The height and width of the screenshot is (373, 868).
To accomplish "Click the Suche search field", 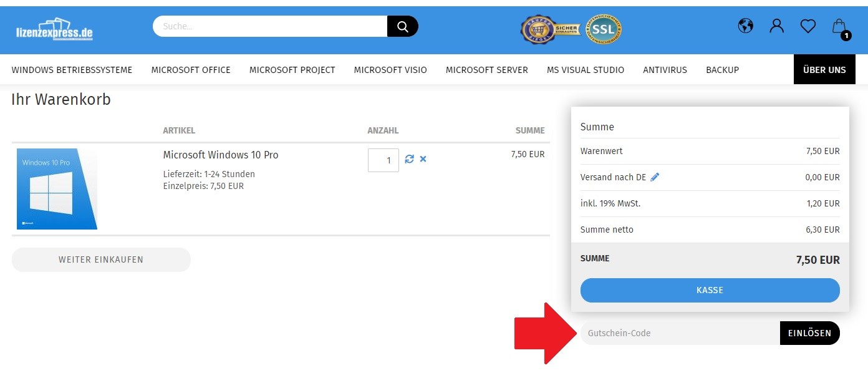I will [x=270, y=26].
